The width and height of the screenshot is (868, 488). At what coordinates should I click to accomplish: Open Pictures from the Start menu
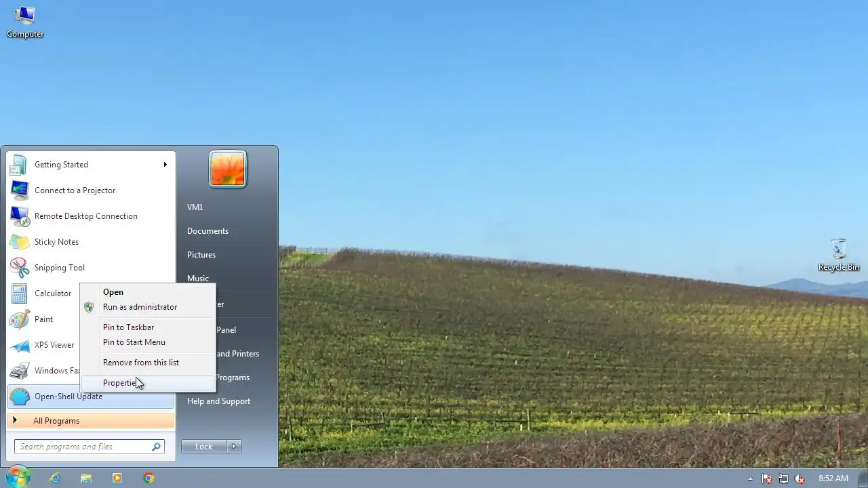201,255
